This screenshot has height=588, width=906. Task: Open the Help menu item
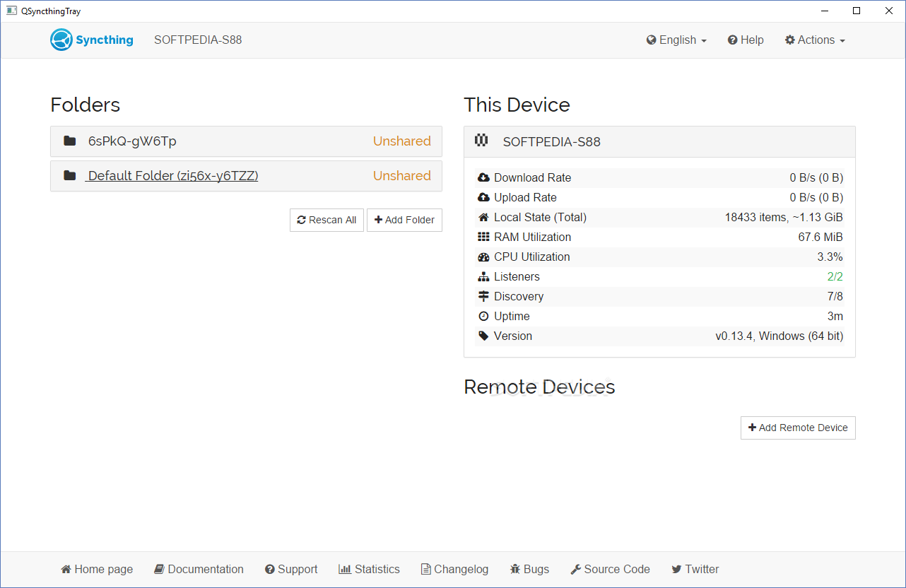point(746,40)
